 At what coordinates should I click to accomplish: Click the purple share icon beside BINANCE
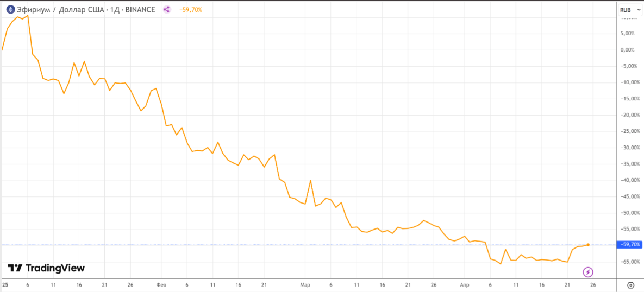pos(167,10)
